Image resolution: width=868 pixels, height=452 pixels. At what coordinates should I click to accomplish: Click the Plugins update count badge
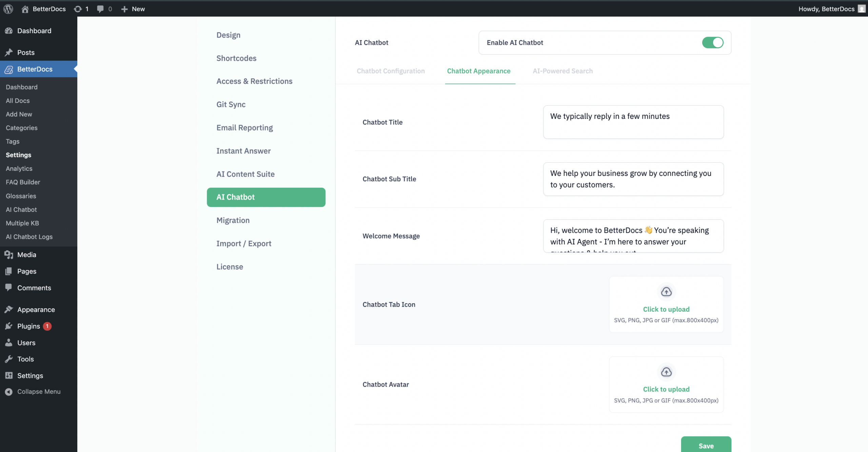pyautogui.click(x=47, y=326)
